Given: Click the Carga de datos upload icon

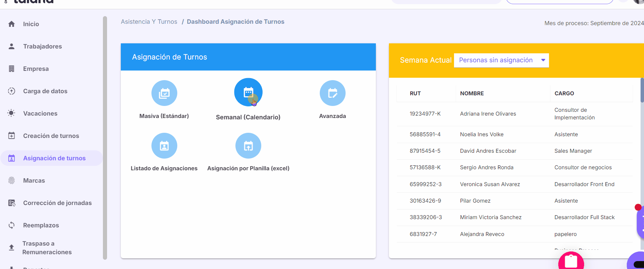Looking at the screenshot, I should (11, 91).
